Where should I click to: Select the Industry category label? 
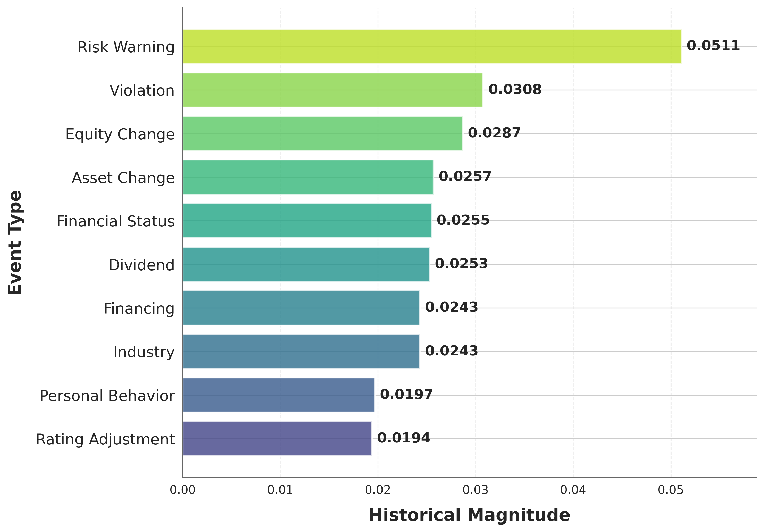pyautogui.click(x=144, y=352)
